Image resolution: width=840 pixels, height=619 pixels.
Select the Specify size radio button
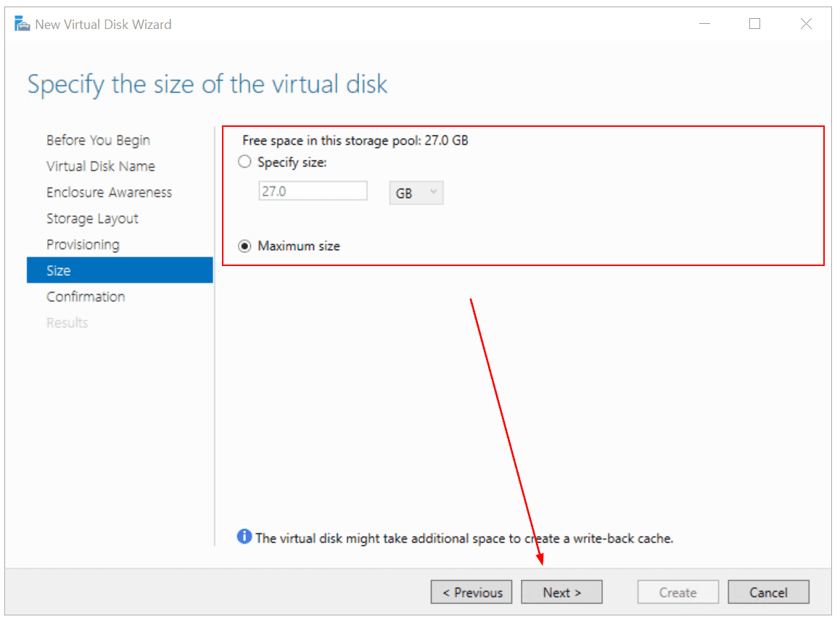pyautogui.click(x=245, y=162)
